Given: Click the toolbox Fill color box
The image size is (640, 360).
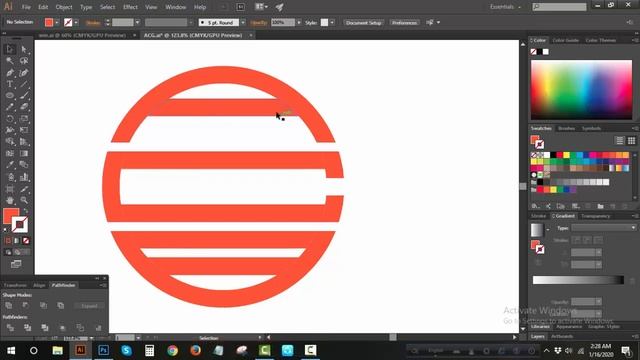Looking at the screenshot, I should (x=11, y=216).
